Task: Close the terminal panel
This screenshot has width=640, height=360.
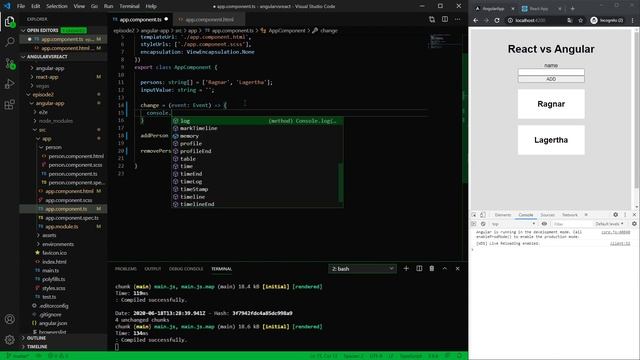Action: click(458, 269)
